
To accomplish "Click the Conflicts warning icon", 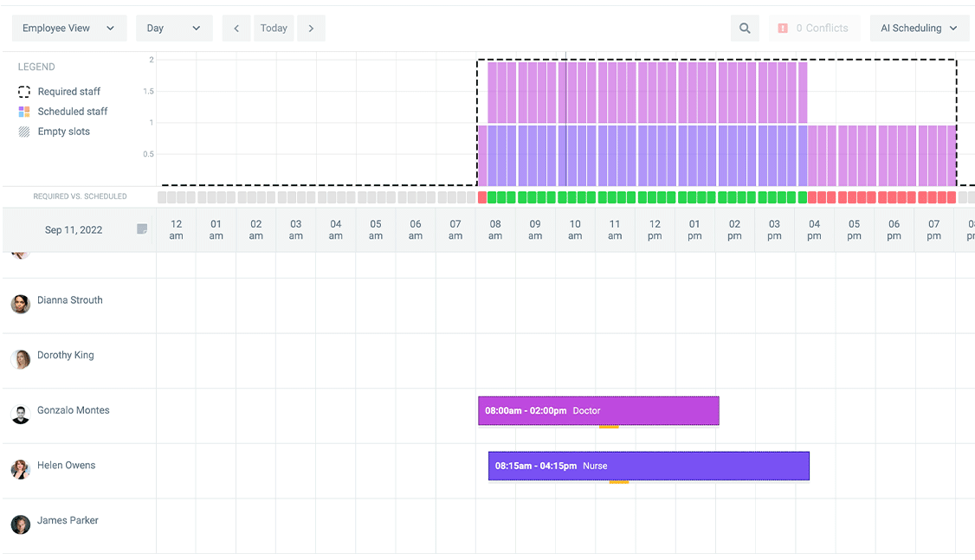I will point(783,28).
